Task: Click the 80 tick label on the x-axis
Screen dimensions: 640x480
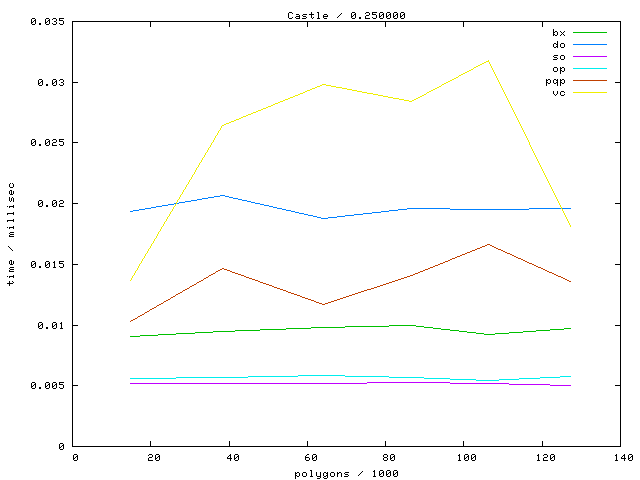Action: [385, 458]
